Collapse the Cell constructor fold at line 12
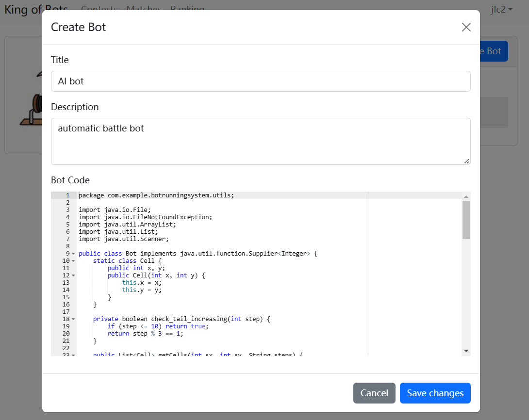Image resolution: width=529 pixels, height=420 pixels. [x=72, y=275]
